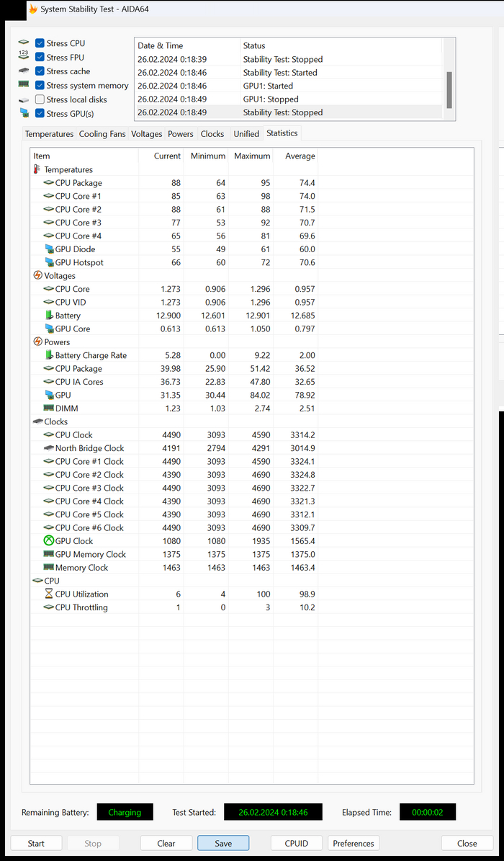The height and width of the screenshot is (861, 504).
Task: Open the Preferences button
Action: (354, 844)
